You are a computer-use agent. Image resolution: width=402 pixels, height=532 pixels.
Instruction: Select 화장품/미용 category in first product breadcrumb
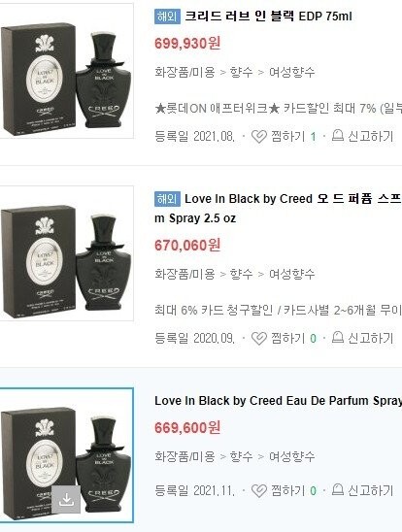pyautogui.click(x=184, y=72)
